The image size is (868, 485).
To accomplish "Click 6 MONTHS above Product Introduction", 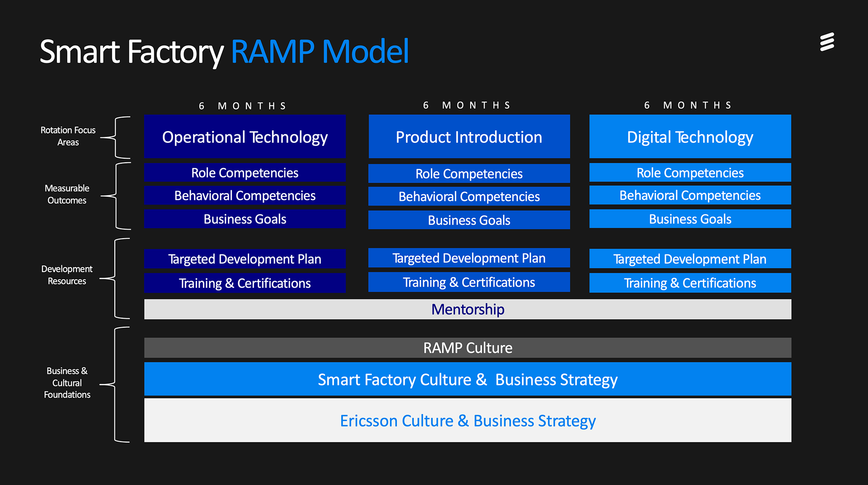I will click(x=467, y=105).
